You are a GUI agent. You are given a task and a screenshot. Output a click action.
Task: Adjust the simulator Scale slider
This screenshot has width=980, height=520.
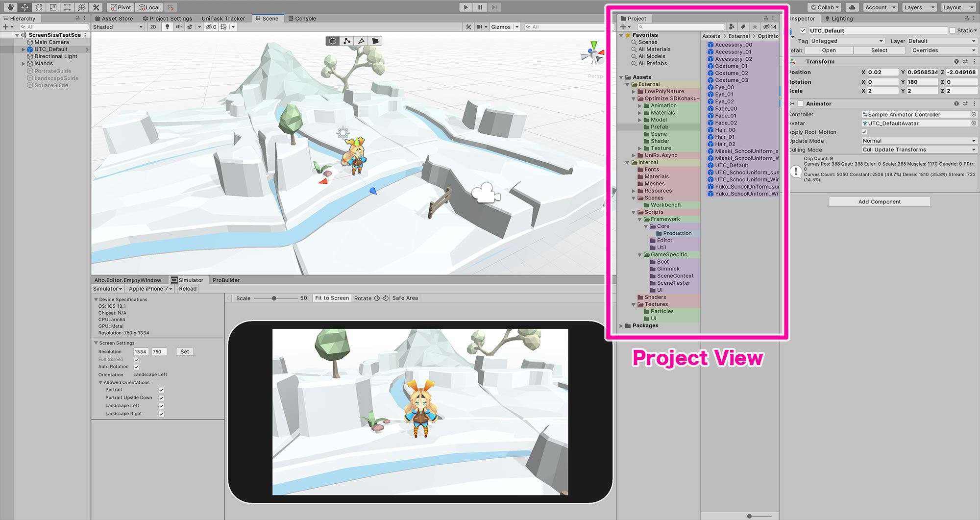[x=274, y=298]
